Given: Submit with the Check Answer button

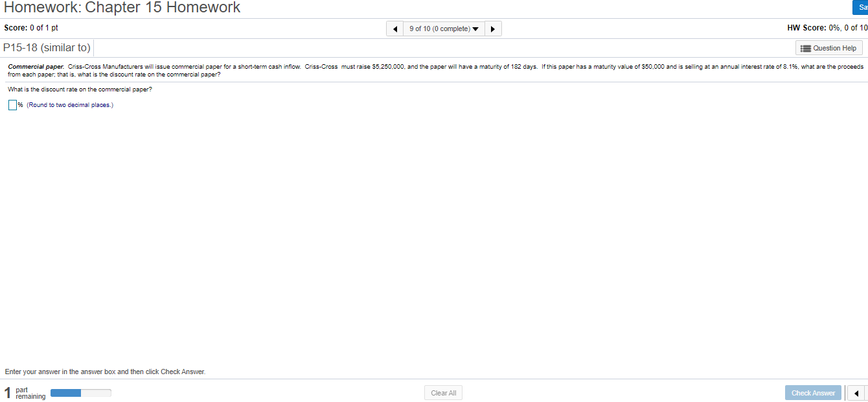Looking at the screenshot, I should (813, 393).
